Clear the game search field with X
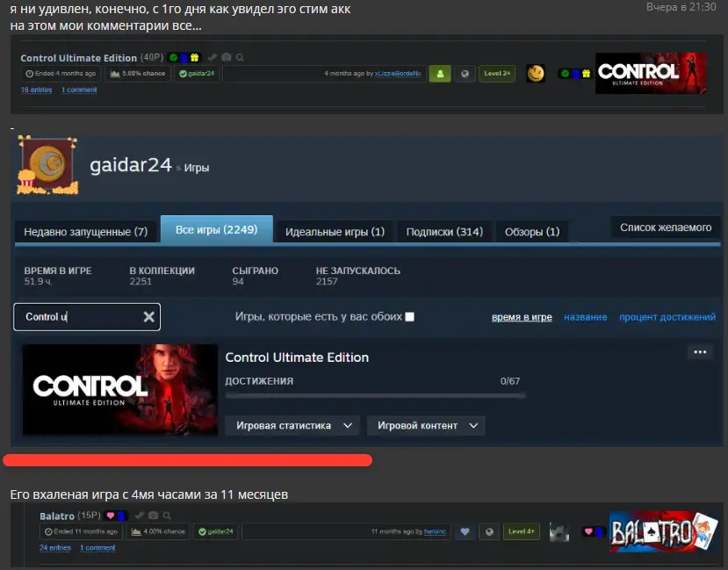This screenshot has width=728, height=570. coord(148,316)
